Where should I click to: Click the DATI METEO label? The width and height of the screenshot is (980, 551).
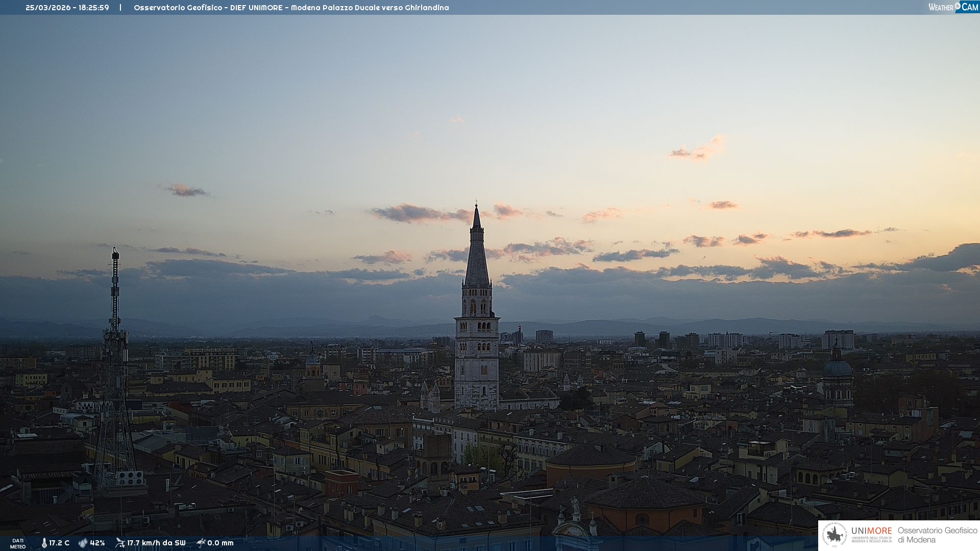pos(18,543)
